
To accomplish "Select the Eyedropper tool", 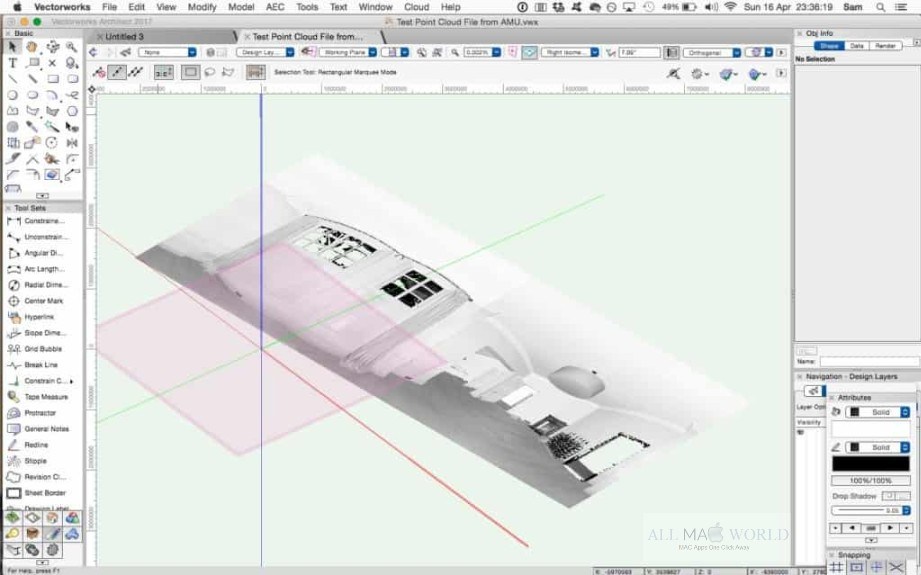I will click(33, 126).
